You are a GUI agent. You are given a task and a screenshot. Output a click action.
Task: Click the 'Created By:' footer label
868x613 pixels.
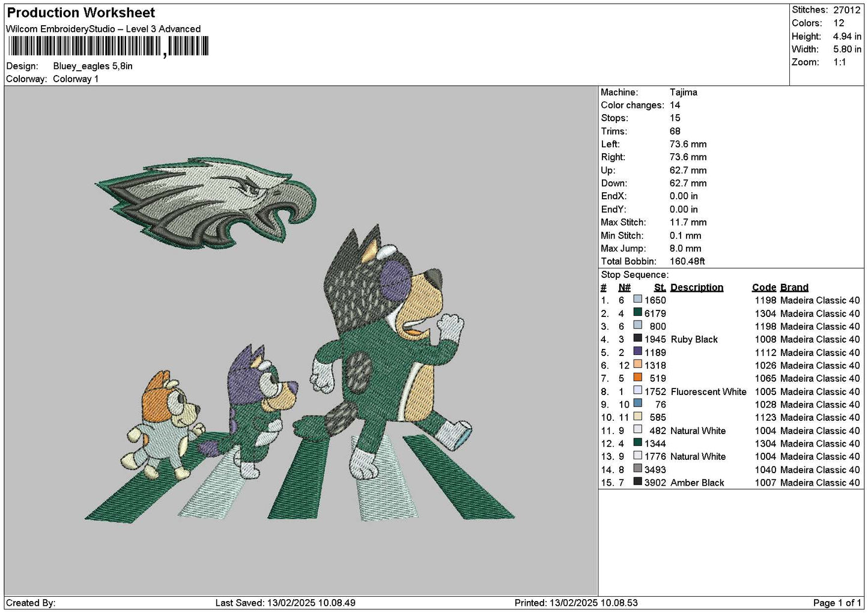tap(31, 603)
